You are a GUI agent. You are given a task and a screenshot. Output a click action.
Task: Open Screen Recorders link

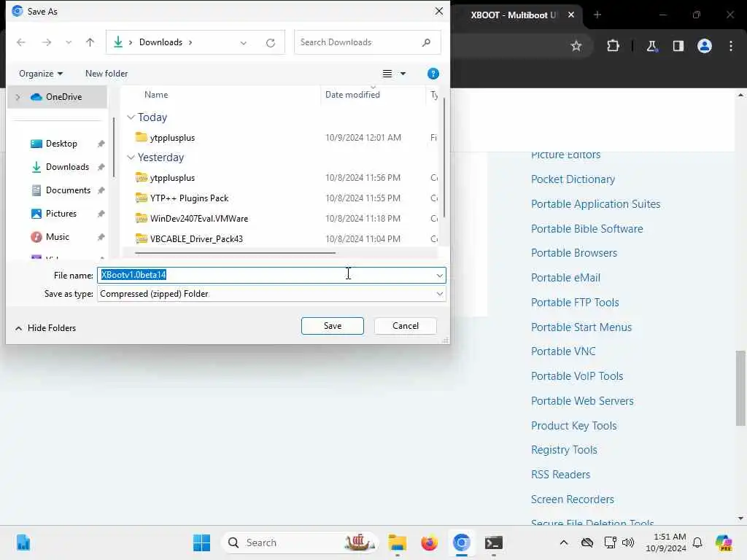572,499
